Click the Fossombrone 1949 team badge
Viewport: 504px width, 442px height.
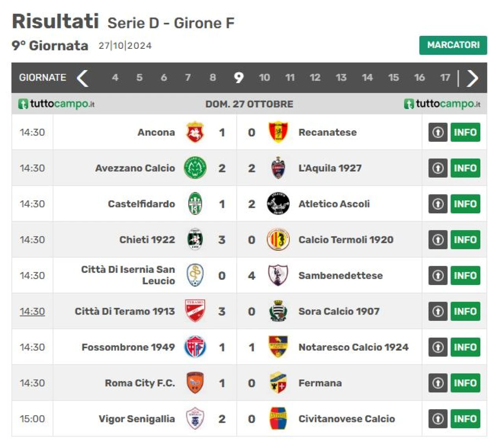point(195,347)
